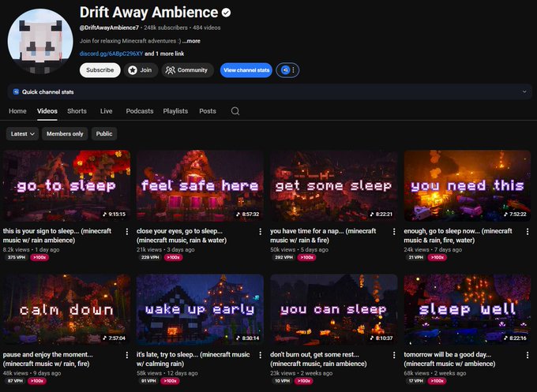Open more options for 'pause and enjoy the moment'
The image size is (537, 392).
tap(126, 355)
